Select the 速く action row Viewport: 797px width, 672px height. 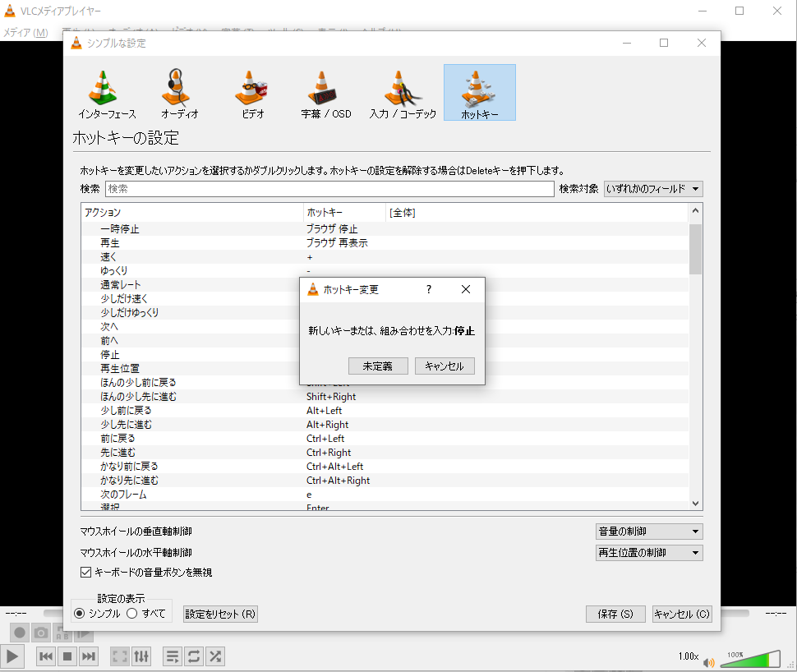click(385, 256)
